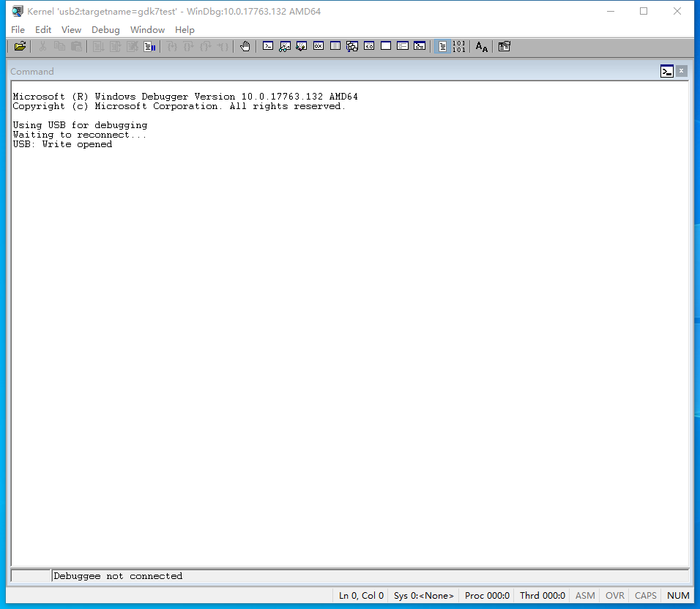Click the ASM status bar indicator
Image resolution: width=700 pixels, height=609 pixels.
(585, 596)
